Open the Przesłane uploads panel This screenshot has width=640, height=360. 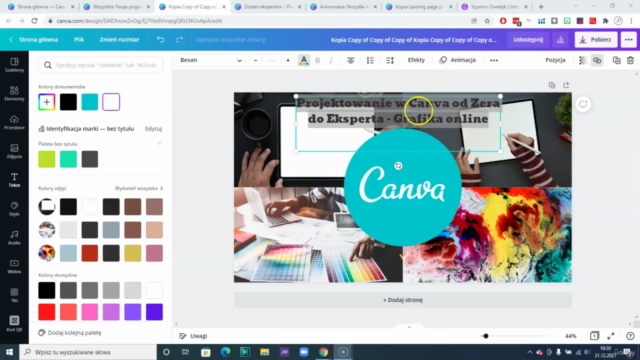point(14,122)
